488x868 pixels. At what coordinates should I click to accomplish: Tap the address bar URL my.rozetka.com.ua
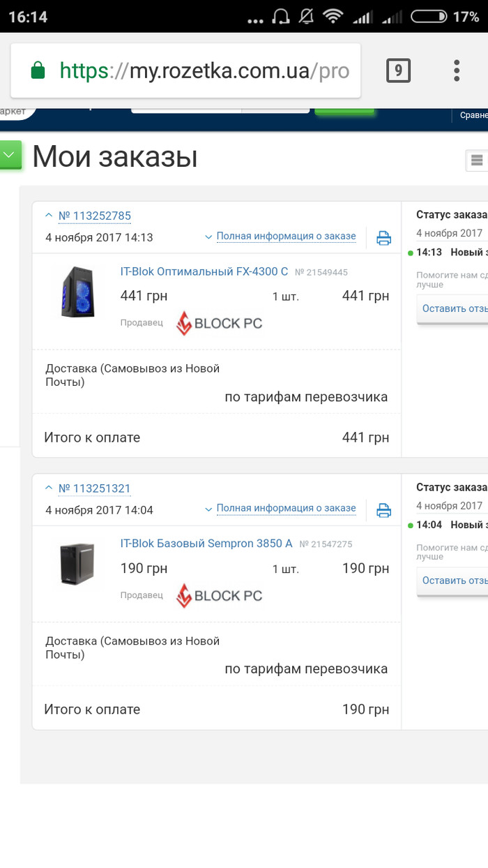[x=202, y=70]
